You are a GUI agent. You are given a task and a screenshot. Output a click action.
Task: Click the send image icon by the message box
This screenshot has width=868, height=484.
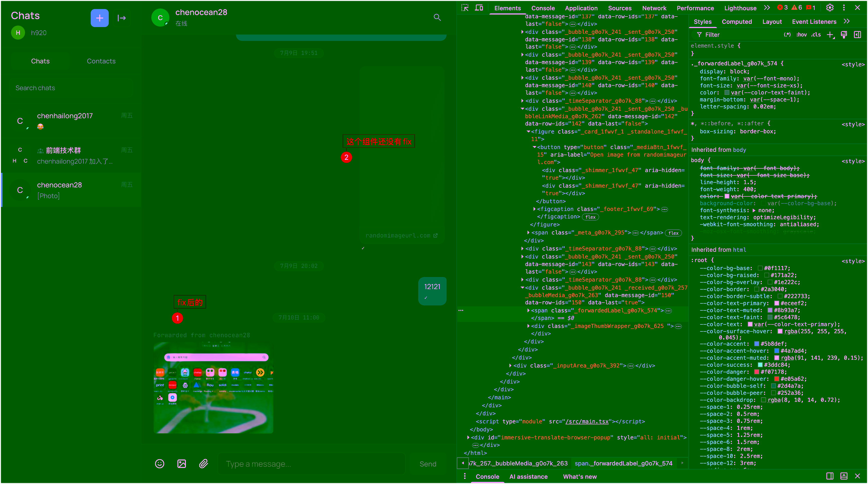pyautogui.click(x=182, y=464)
